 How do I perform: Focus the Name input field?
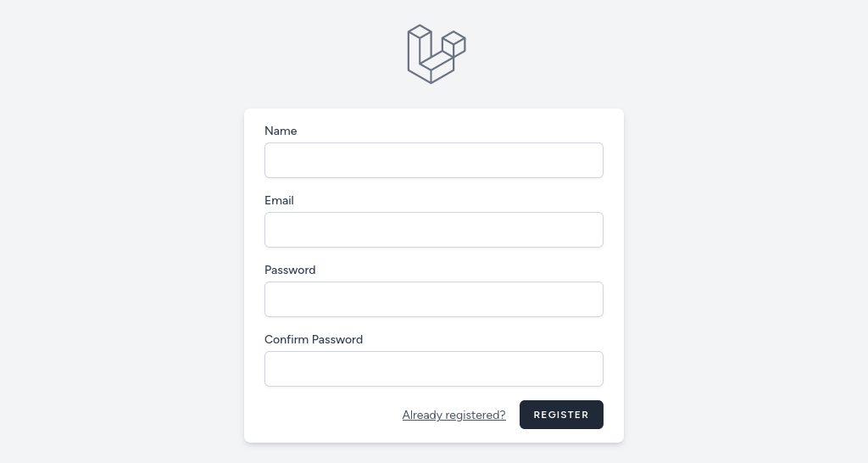[433, 160]
